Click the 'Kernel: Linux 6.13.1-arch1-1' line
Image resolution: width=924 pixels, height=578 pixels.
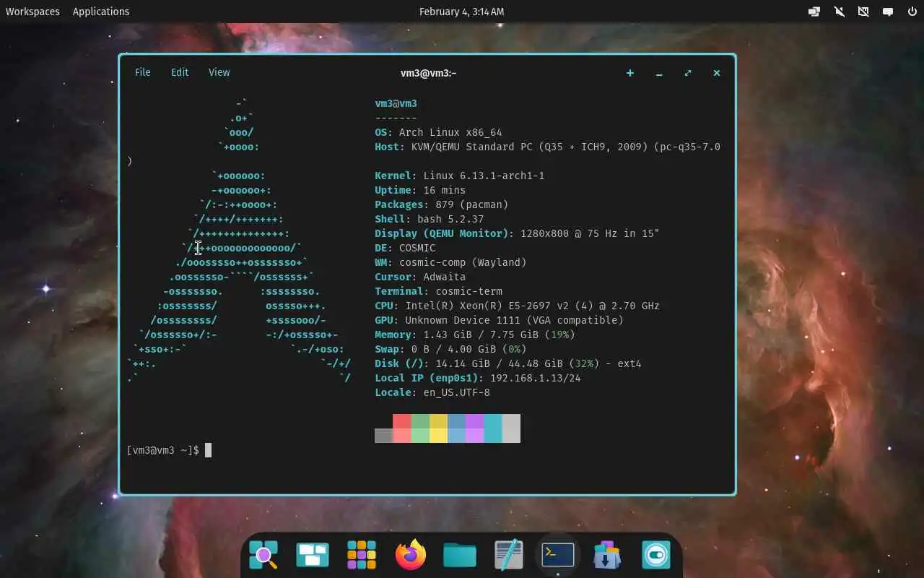tap(459, 176)
